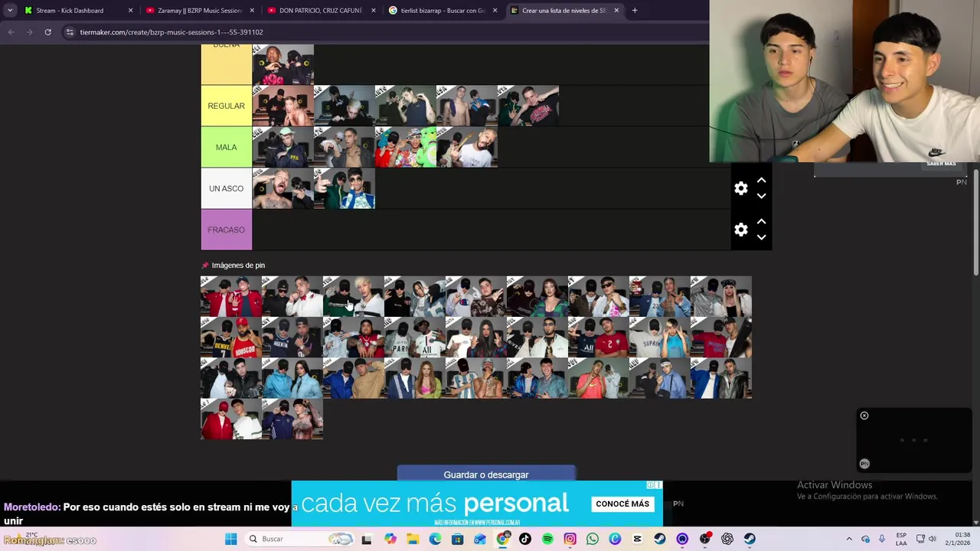Click the microphone icon in system tray

click(x=882, y=539)
